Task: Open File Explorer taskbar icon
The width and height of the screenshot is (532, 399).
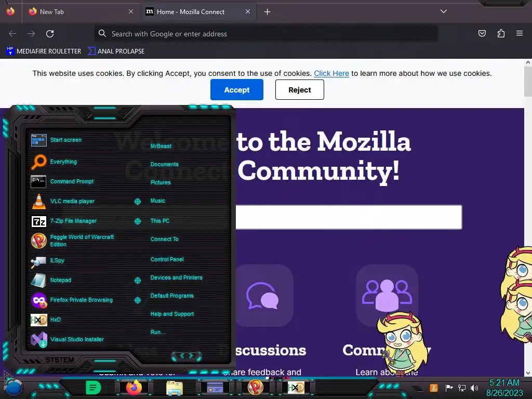Action: (x=175, y=388)
